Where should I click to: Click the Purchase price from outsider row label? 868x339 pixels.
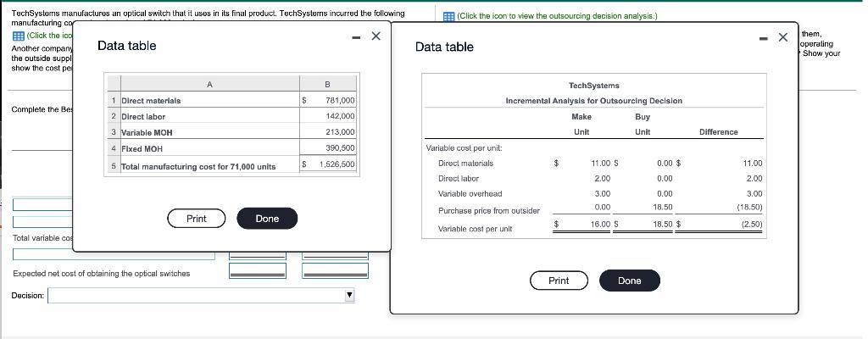tap(489, 211)
